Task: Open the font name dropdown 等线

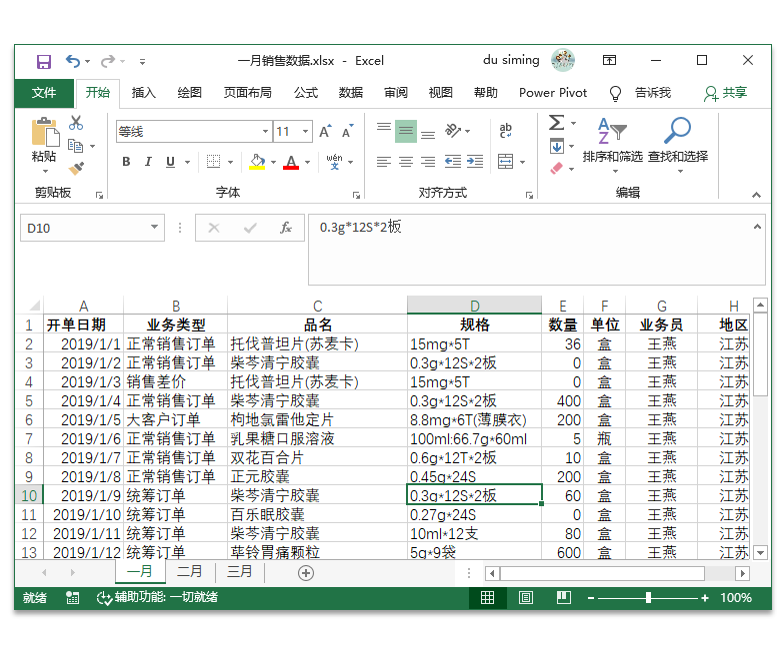Action: pos(266,132)
